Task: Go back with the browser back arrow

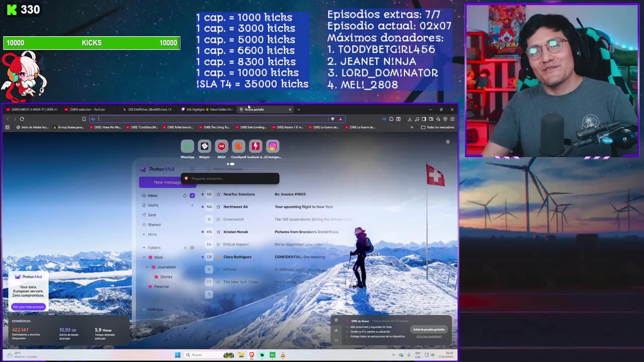Action: coord(8,119)
